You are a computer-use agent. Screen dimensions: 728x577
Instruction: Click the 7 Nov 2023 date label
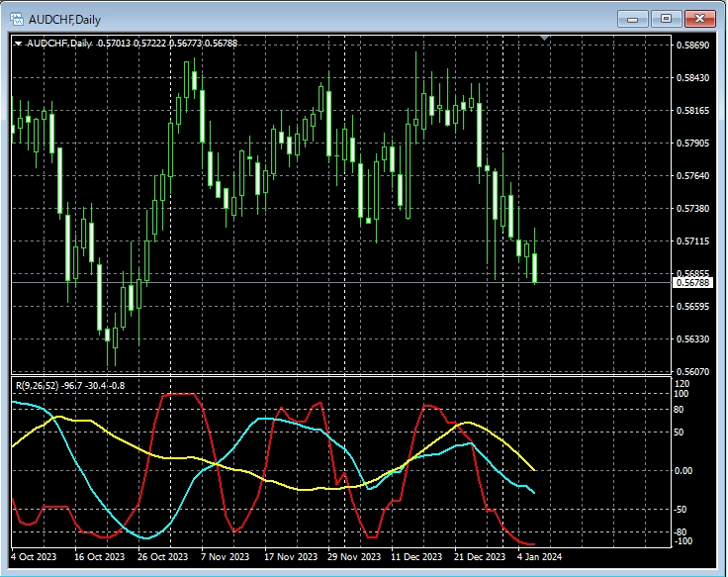tap(225, 556)
